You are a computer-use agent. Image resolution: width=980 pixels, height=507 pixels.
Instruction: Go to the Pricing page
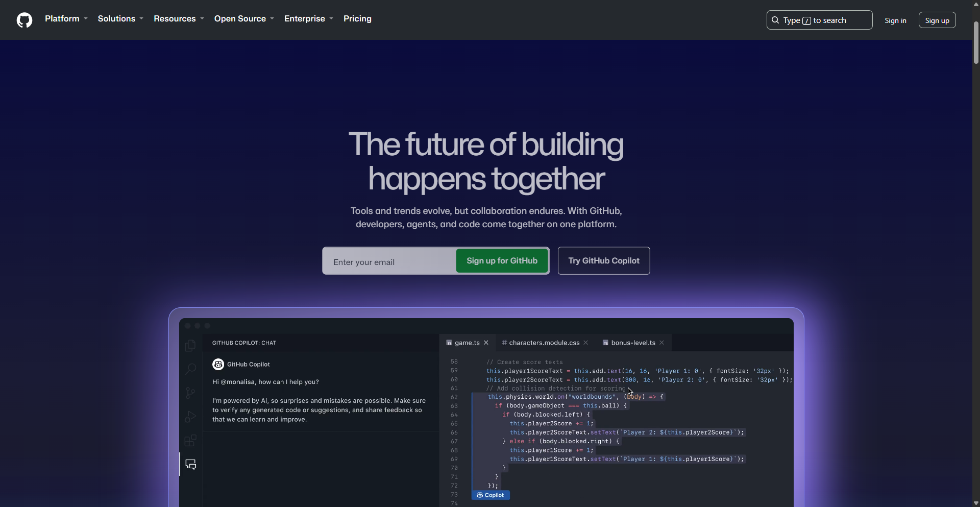[357, 19]
